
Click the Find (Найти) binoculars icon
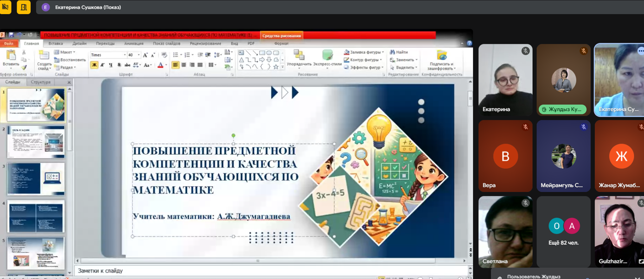click(x=392, y=52)
